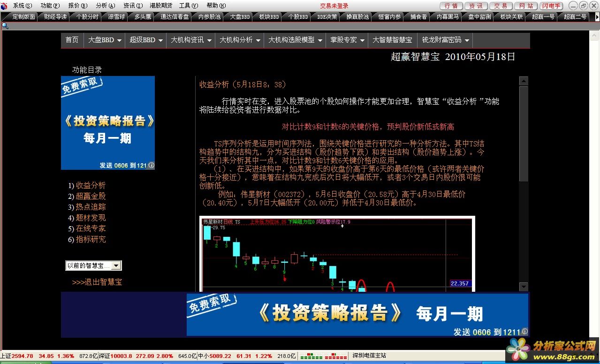Click the application logo icon in the title bar

pos(4,6)
